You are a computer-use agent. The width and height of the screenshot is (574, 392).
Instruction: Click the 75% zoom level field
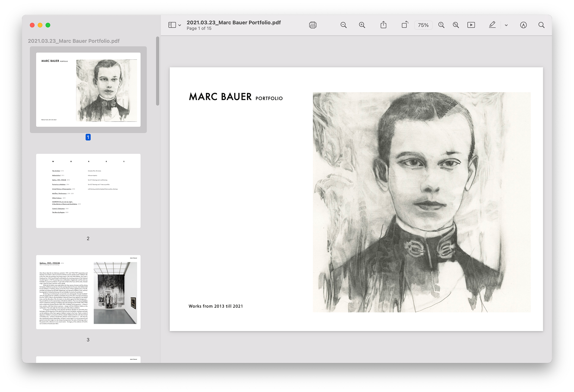click(x=423, y=25)
